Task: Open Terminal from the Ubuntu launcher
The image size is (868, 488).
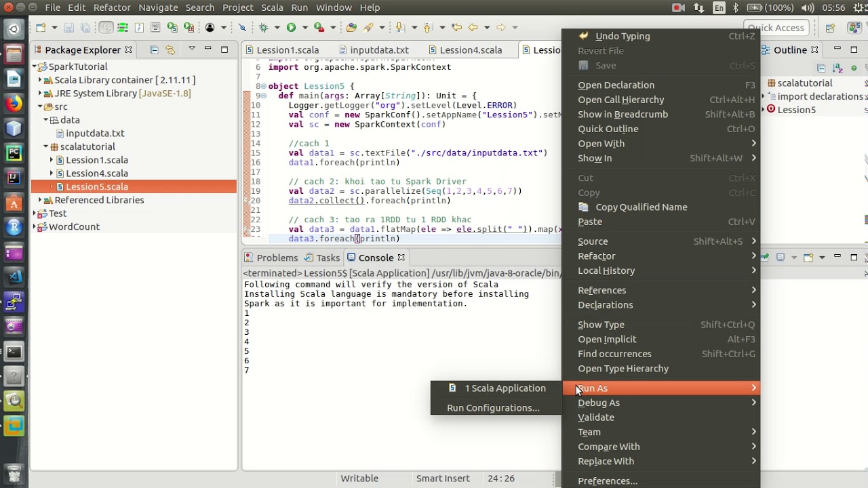Action: (x=14, y=352)
